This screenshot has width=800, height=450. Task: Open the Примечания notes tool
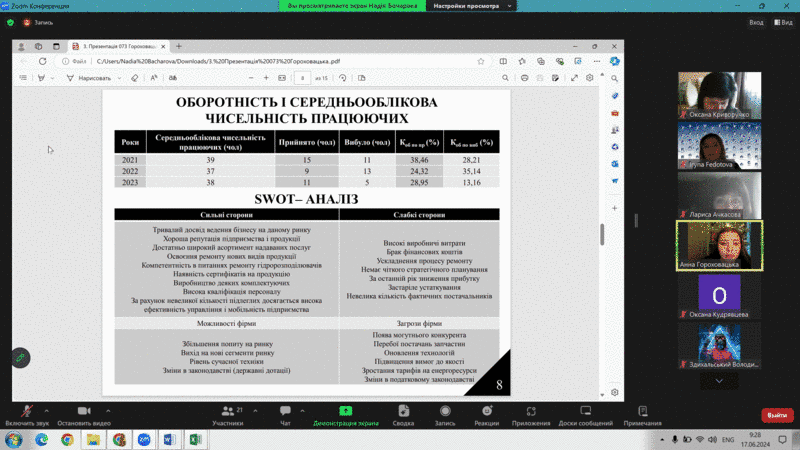point(642,413)
